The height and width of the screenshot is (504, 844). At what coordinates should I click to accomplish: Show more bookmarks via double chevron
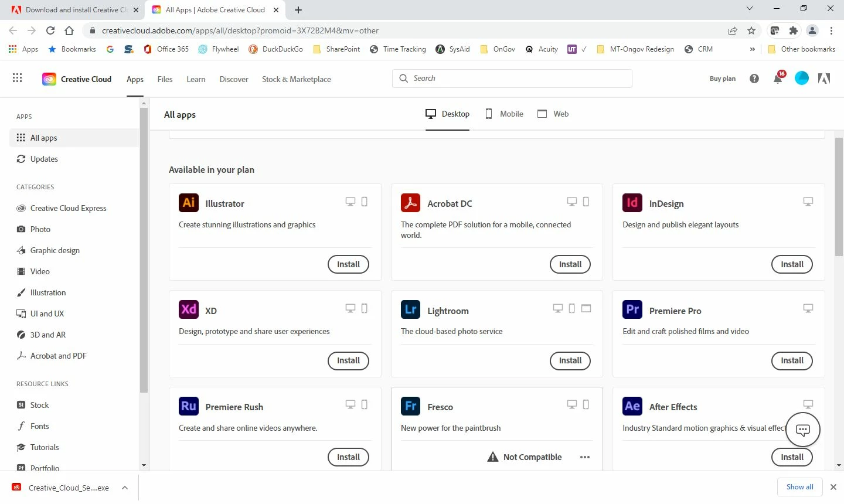point(752,49)
